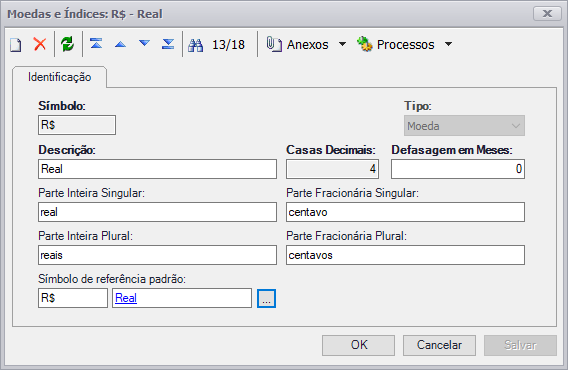This screenshot has width=568, height=370.
Task: Focus the Descrição field containing Real
Action: click(157, 169)
